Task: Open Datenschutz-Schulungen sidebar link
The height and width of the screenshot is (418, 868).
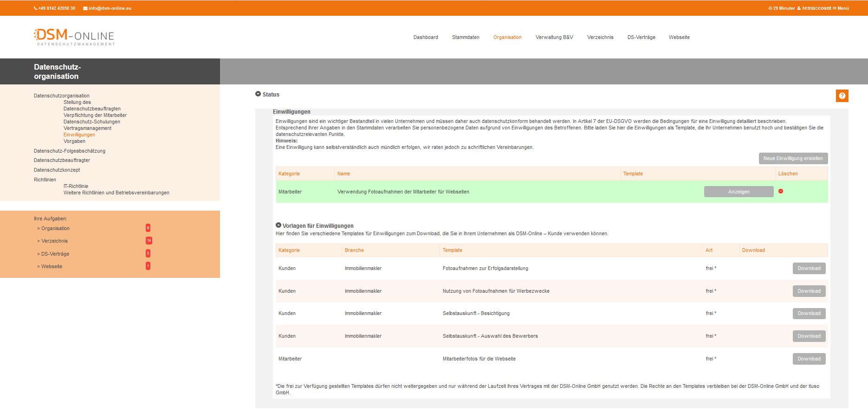Action: coord(92,122)
